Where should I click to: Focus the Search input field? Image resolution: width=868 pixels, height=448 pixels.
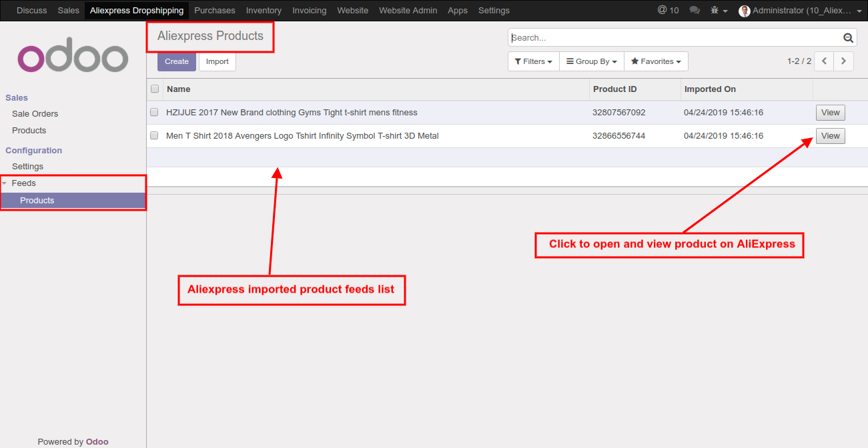(675, 38)
